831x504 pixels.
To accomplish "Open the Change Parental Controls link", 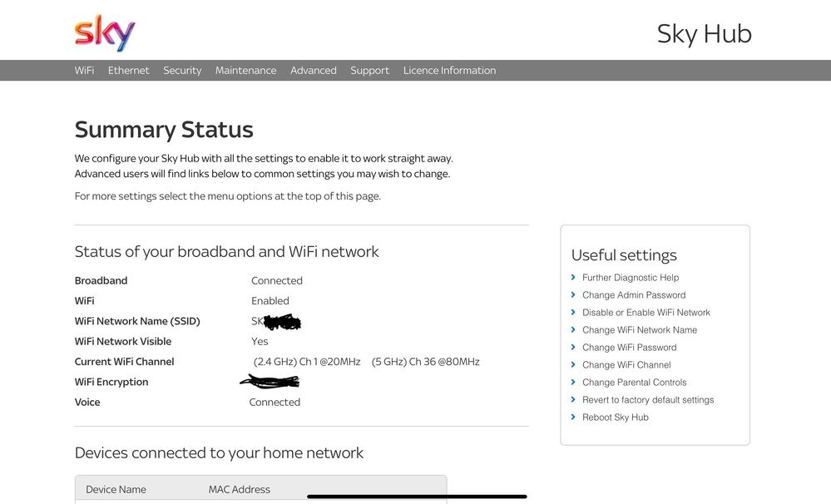I will point(635,383).
